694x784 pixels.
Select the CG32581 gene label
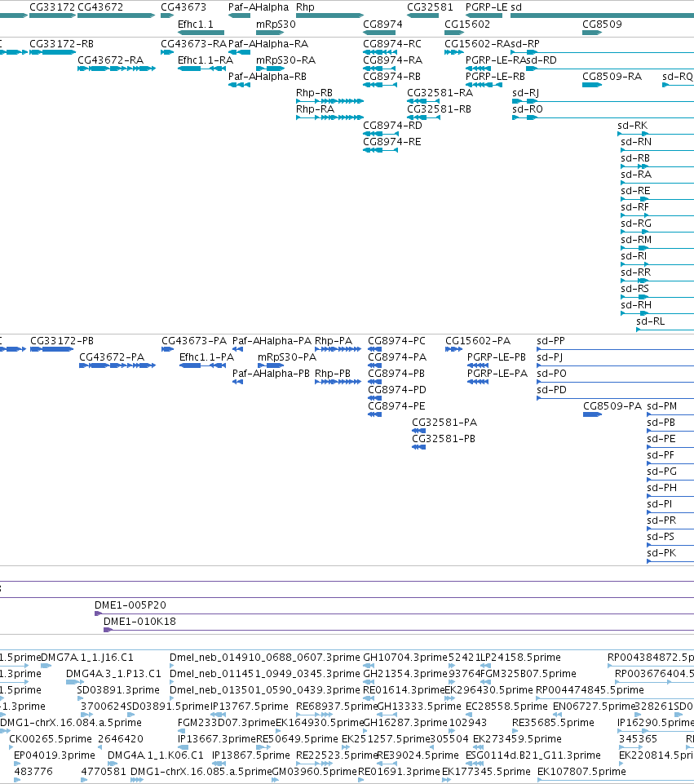coord(431,7)
